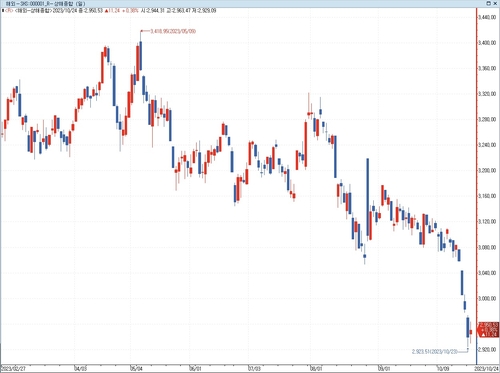Close the chart window with X icon
This screenshot has width=500, height=373.
pos(496,3)
